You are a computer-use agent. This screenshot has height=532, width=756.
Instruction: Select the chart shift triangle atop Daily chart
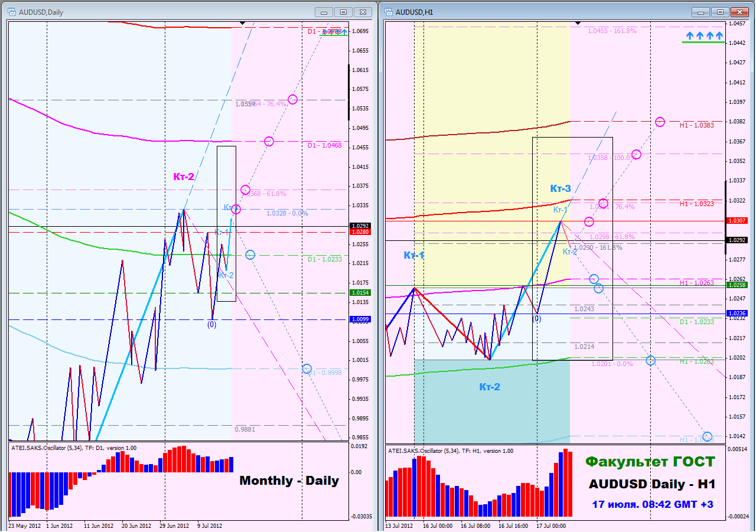(242, 24)
